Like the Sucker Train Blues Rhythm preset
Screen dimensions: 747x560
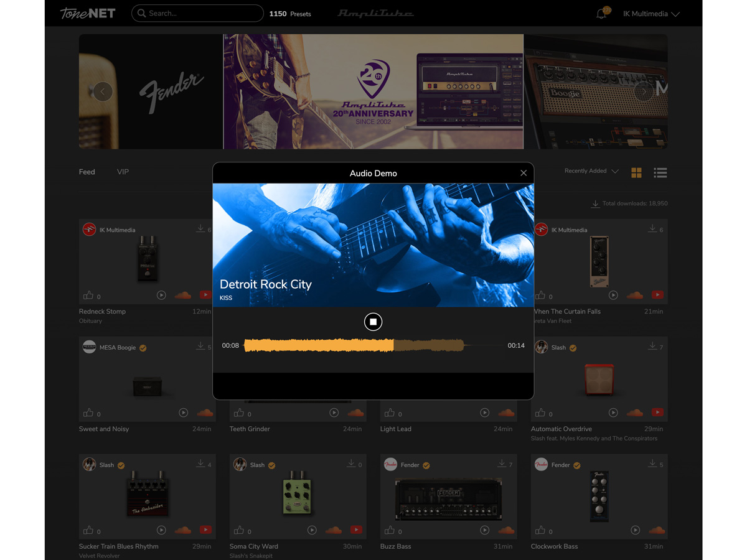tap(88, 530)
